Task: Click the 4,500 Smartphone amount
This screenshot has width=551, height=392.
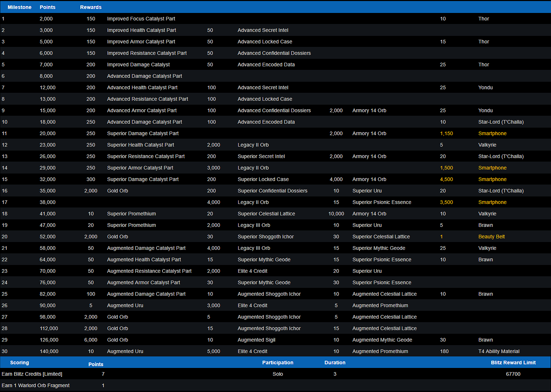Action: tap(446, 179)
